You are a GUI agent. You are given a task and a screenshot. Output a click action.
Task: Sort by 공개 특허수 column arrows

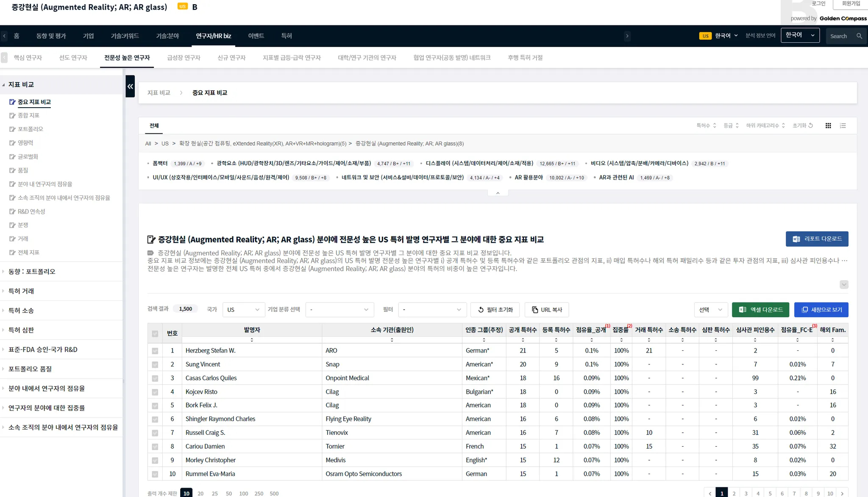(523, 340)
